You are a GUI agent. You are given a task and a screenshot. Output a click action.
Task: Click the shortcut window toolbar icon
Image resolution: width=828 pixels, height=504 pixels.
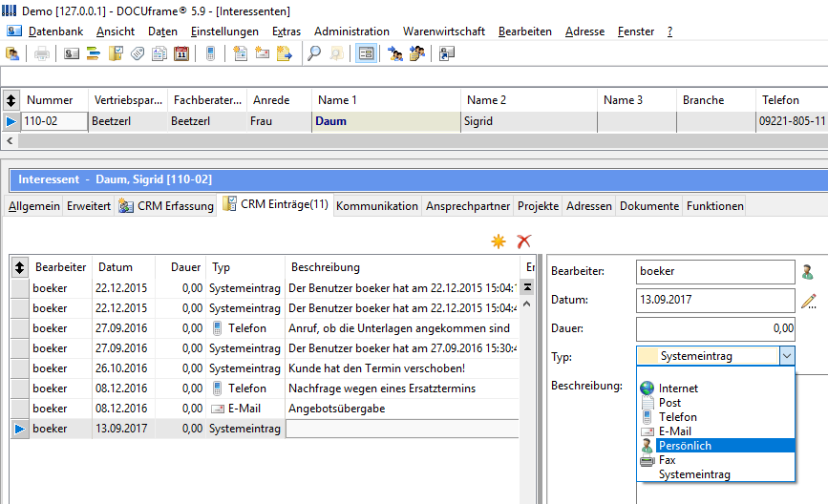tap(447, 53)
